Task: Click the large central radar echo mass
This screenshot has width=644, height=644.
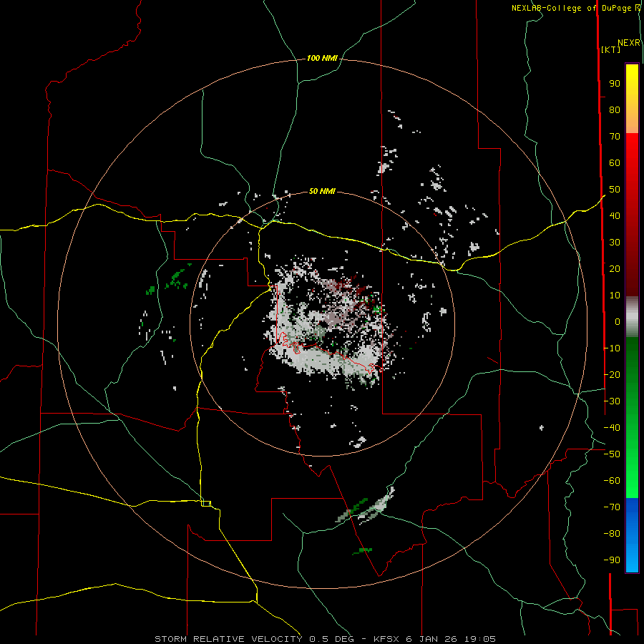Action: pyautogui.click(x=328, y=324)
